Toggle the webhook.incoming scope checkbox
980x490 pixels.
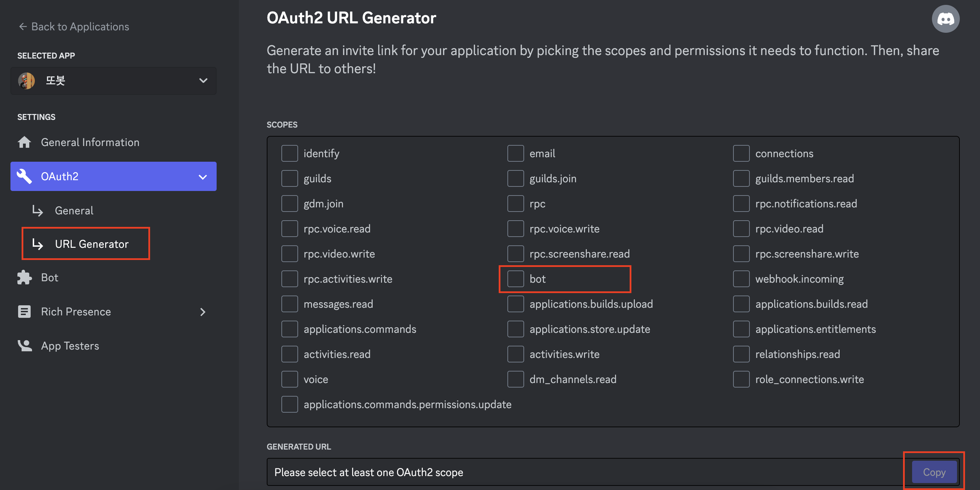[x=741, y=279]
